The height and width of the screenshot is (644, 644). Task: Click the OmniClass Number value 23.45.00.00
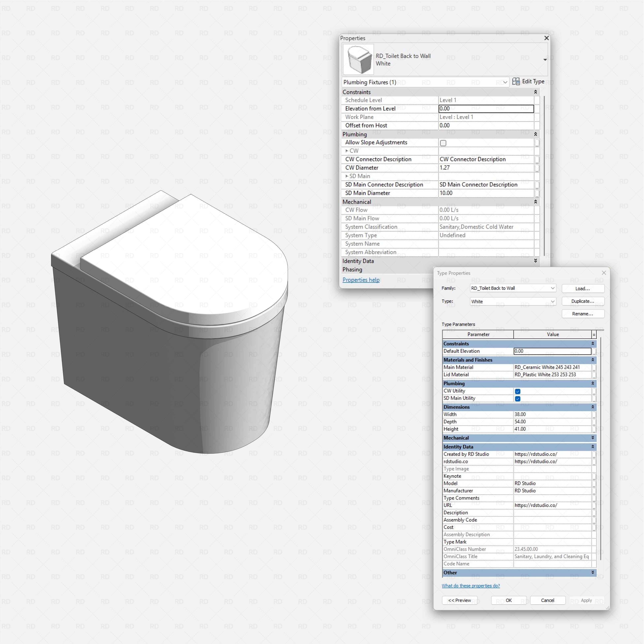(x=552, y=549)
